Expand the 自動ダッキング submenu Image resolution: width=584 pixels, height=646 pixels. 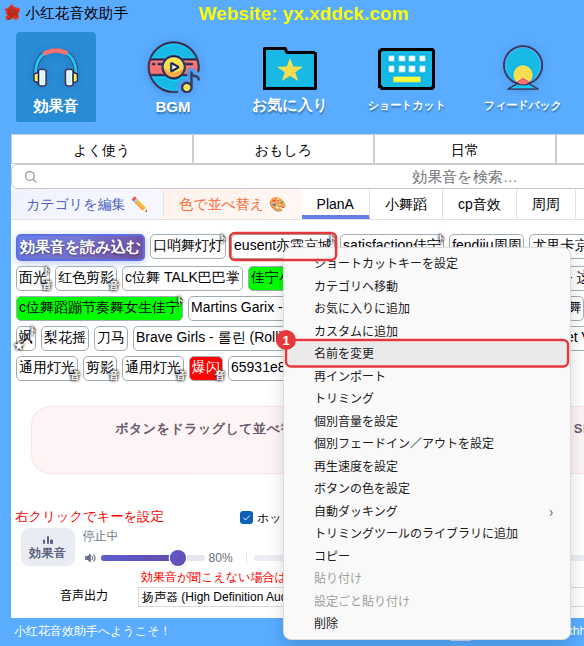pyautogui.click(x=427, y=511)
